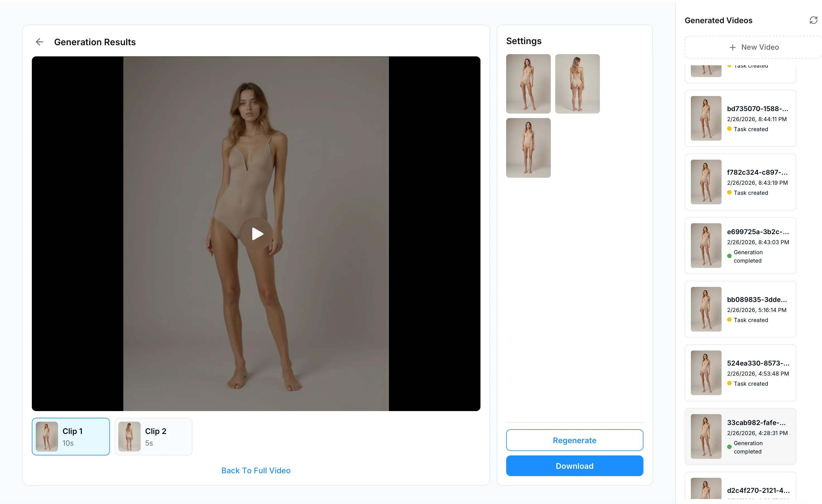This screenshot has height=504, width=822.
Task: Click the plus New Video button
Action: (754, 47)
